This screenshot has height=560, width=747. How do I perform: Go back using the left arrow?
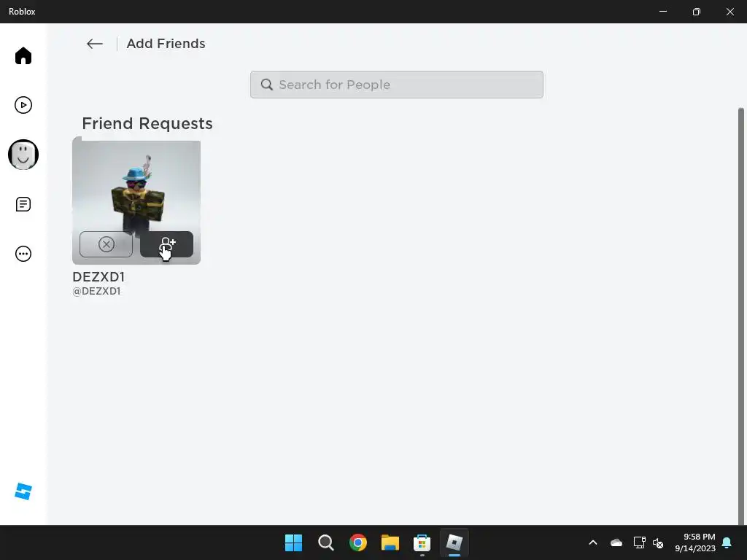click(95, 44)
